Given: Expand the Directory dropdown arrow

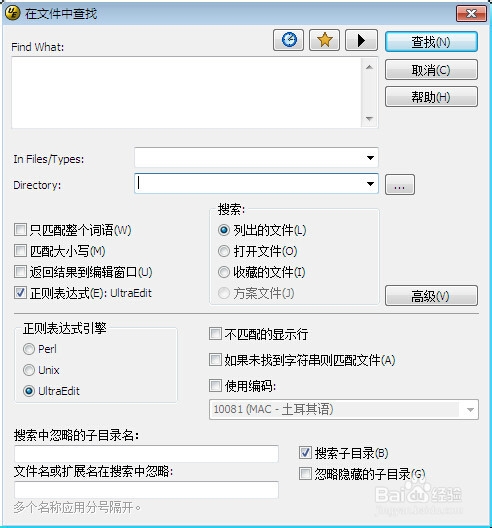Looking at the screenshot, I should click(370, 184).
